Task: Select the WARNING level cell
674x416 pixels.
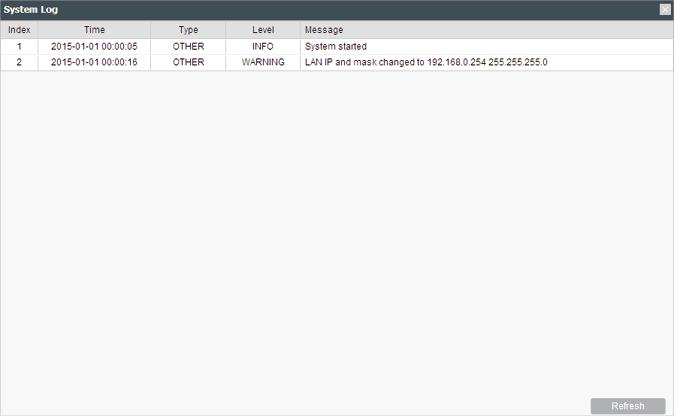Action: click(263, 62)
